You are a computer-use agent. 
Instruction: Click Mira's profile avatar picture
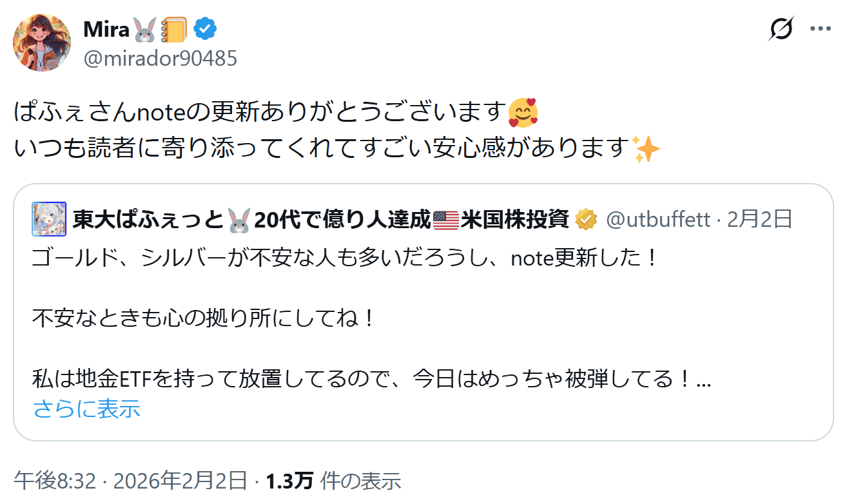pos(42,43)
